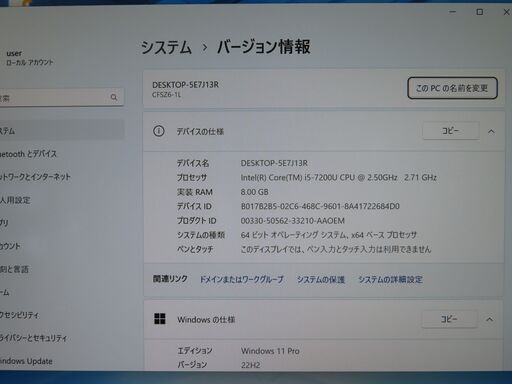Open Bluetooth and devices settings

(28, 154)
